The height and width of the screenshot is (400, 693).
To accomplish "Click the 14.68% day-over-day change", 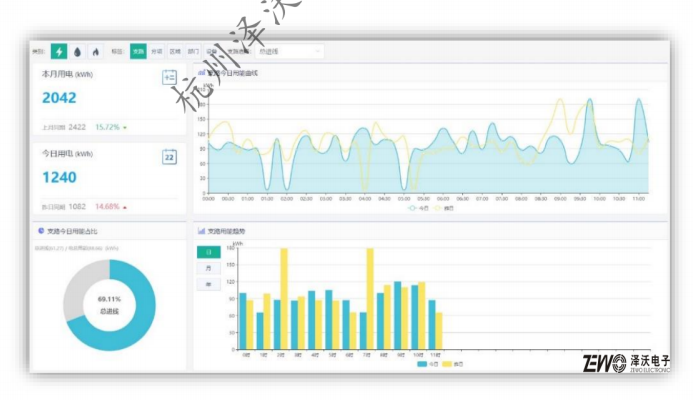I will click(x=107, y=207).
